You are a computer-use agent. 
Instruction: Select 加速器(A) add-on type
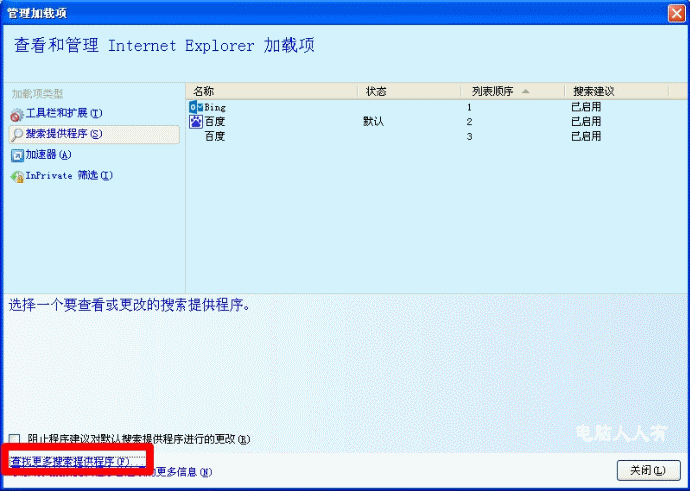tap(48, 155)
